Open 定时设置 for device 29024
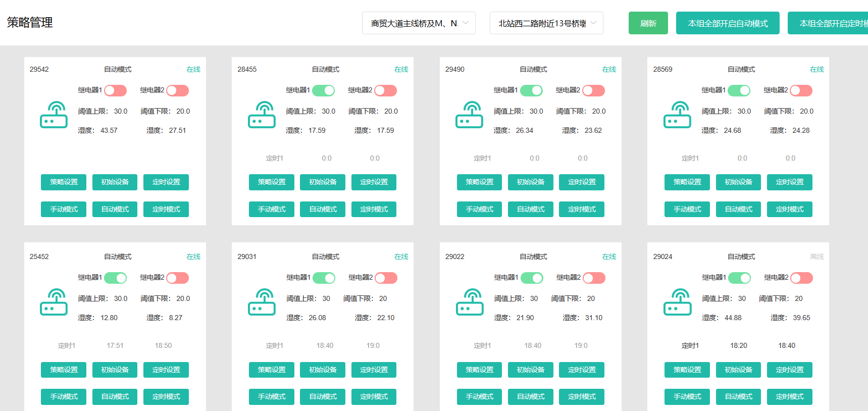The image size is (868, 411). [790, 370]
